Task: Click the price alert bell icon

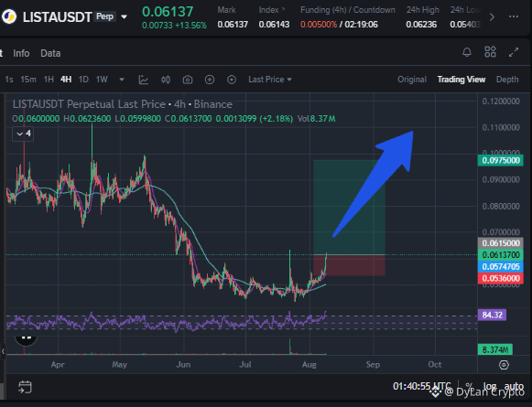Action: point(467,52)
